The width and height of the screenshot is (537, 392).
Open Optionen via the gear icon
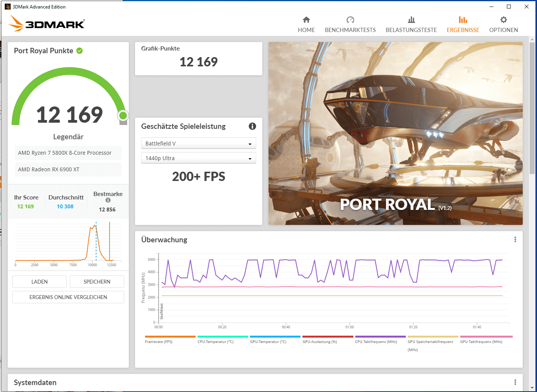(x=503, y=20)
